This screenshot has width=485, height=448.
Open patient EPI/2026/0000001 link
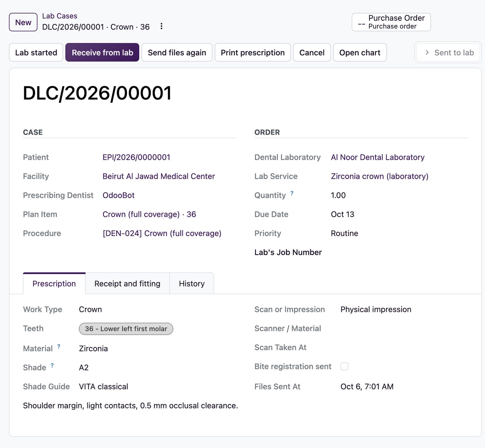136,157
